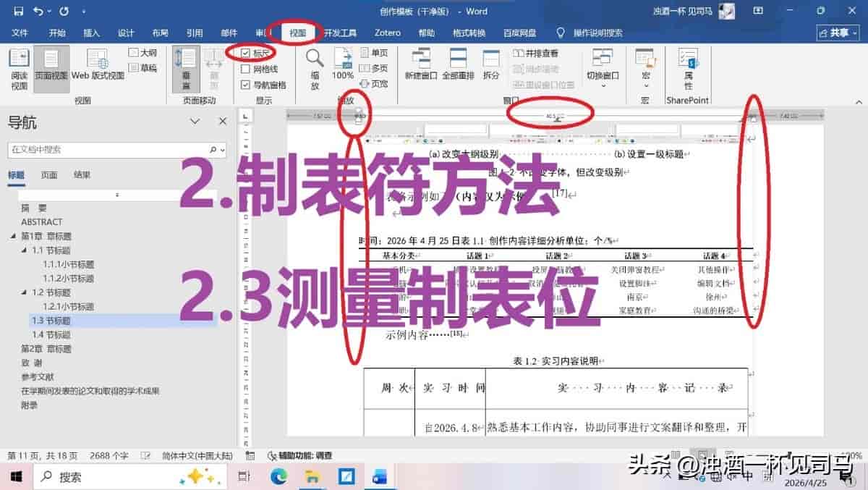This screenshot has height=490, width=868.
Task: Click the ribbon display options icon
Action: [x=758, y=12]
